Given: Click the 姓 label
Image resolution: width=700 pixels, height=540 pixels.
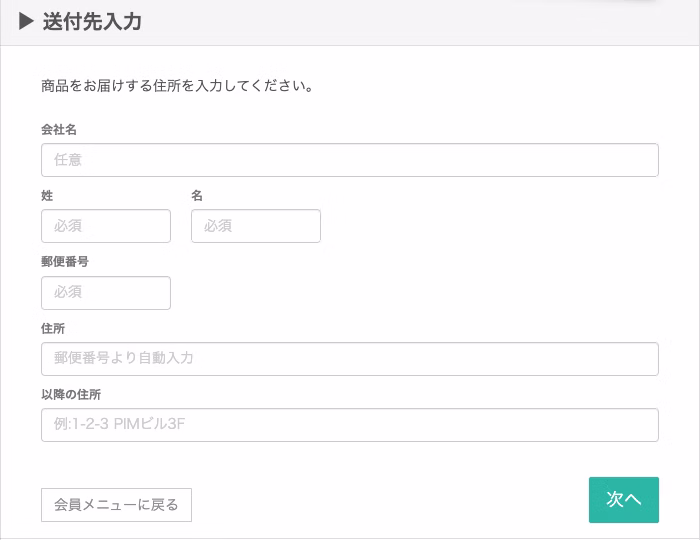Looking at the screenshot, I should click(x=47, y=195).
